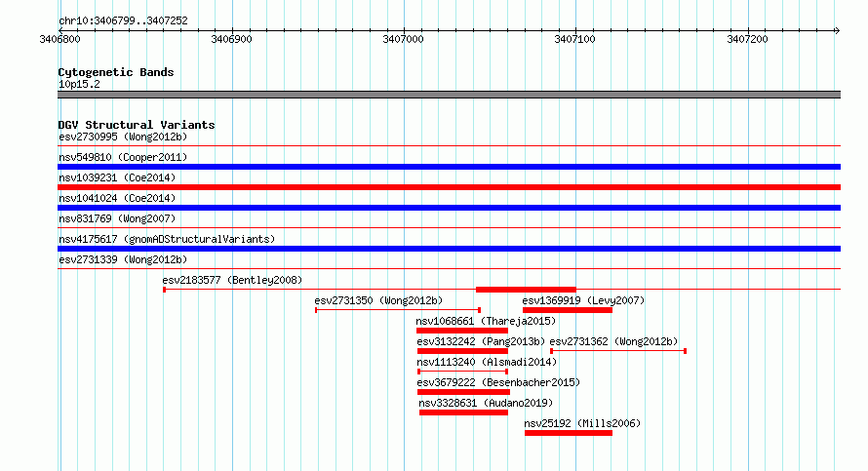
Task: Select nsv831769 (Wong2007) variant label
Action: (117, 218)
